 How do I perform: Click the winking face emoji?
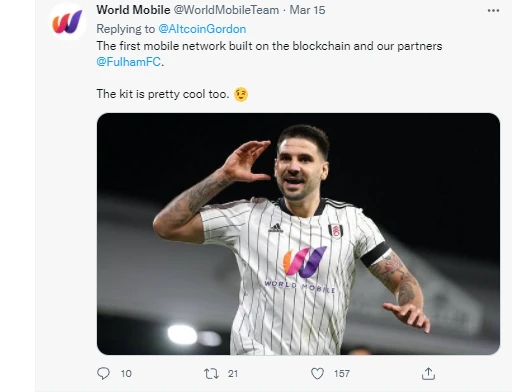(241, 94)
